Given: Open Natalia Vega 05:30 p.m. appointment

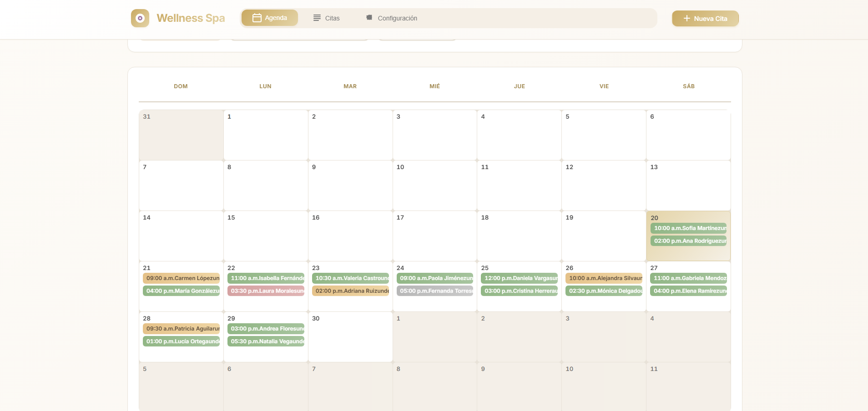Looking at the screenshot, I should [x=266, y=341].
